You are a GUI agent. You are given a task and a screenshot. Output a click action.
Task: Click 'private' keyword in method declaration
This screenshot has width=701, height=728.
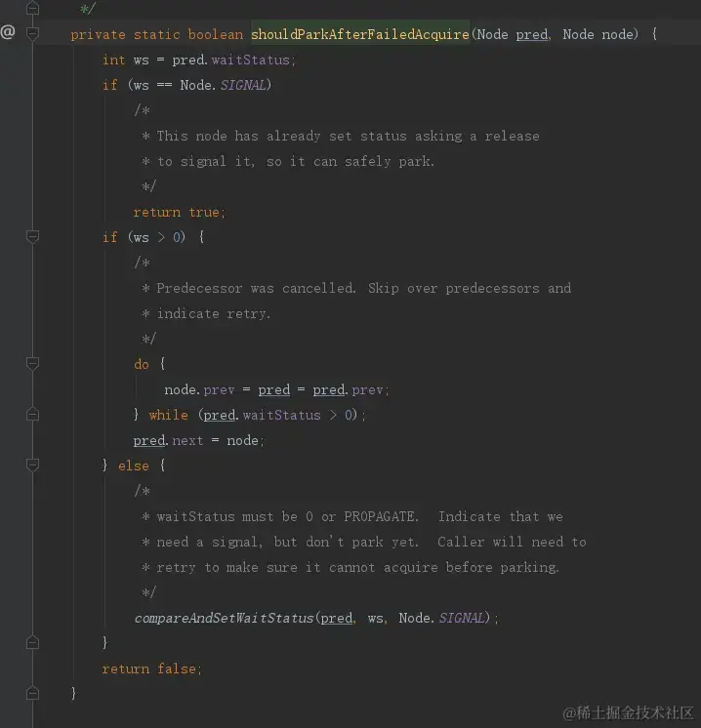98,35
